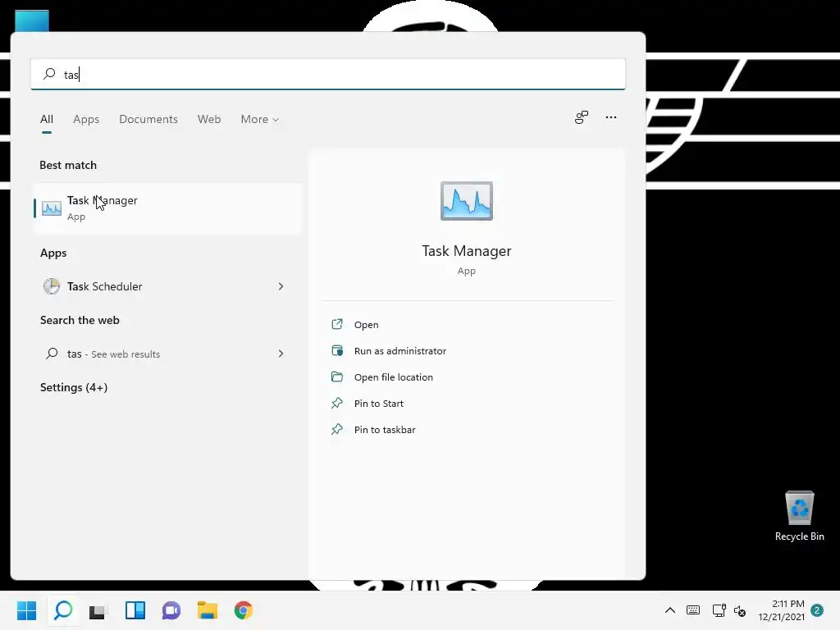840x630 pixels.
Task: Launch Google Chrome from the taskbar
Action: [243, 610]
